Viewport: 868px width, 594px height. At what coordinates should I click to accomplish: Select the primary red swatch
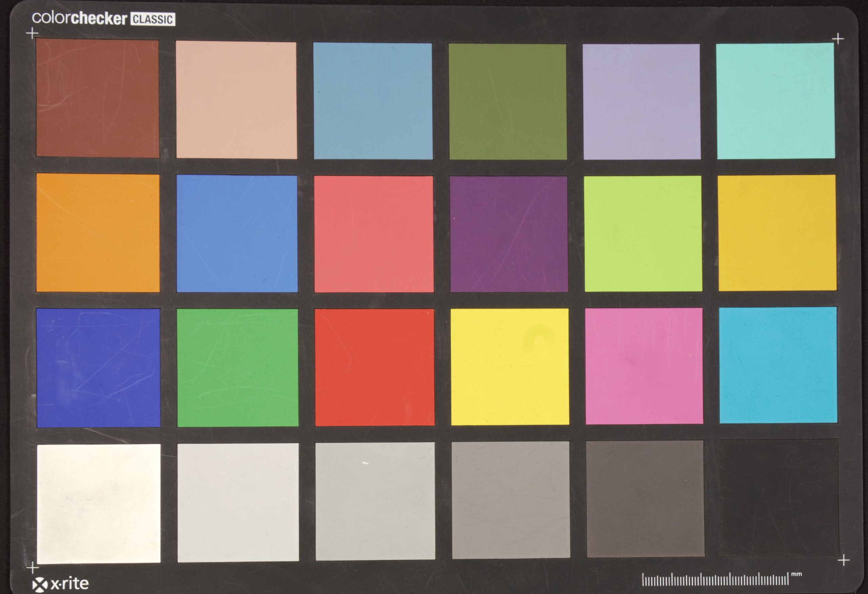click(x=374, y=367)
